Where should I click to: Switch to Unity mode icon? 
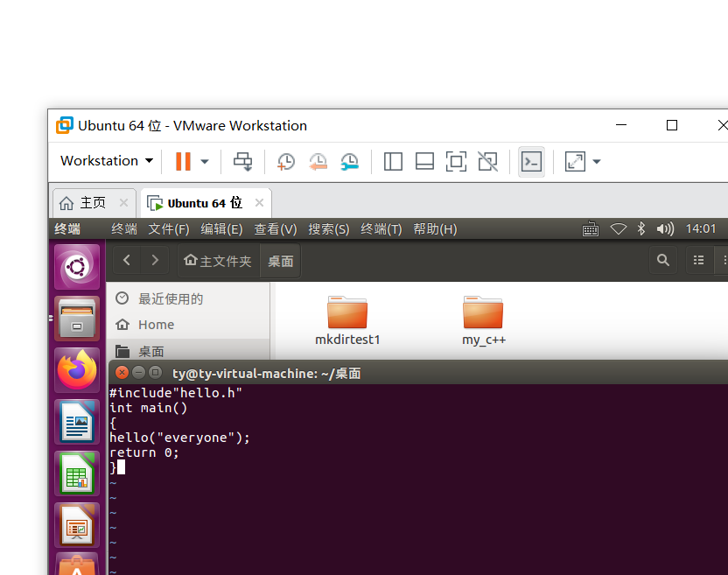[487, 162]
